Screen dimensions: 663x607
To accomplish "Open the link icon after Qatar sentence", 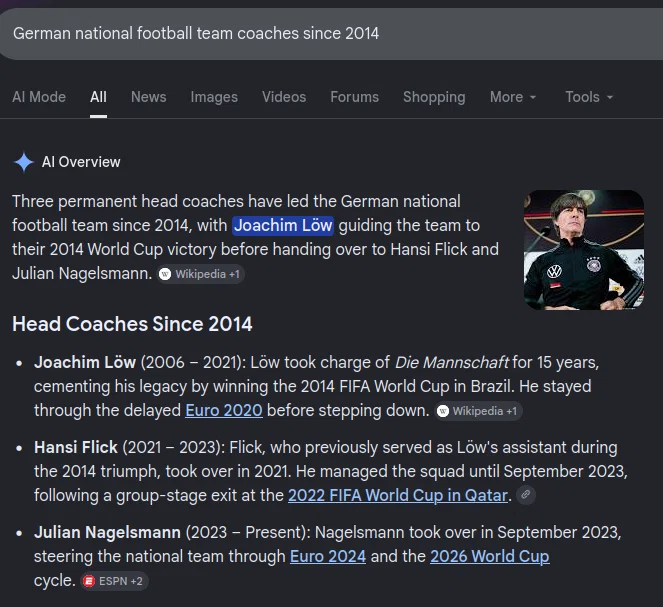I will point(526,495).
